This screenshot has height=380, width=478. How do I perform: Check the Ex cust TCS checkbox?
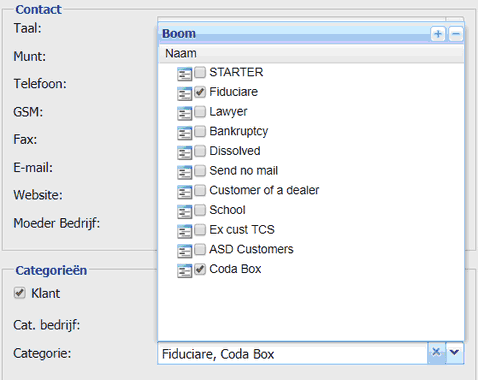[x=200, y=229]
